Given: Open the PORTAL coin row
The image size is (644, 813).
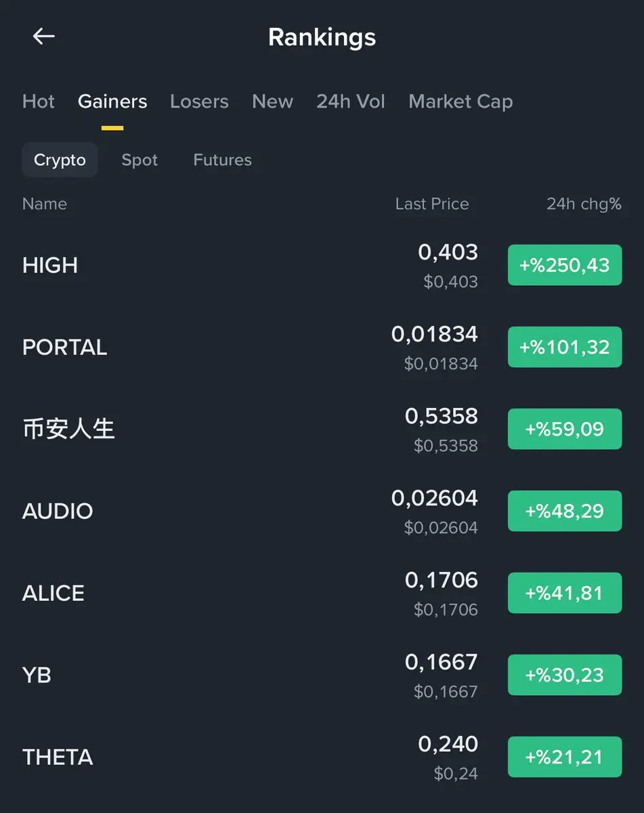Looking at the screenshot, I should (322, 347).
